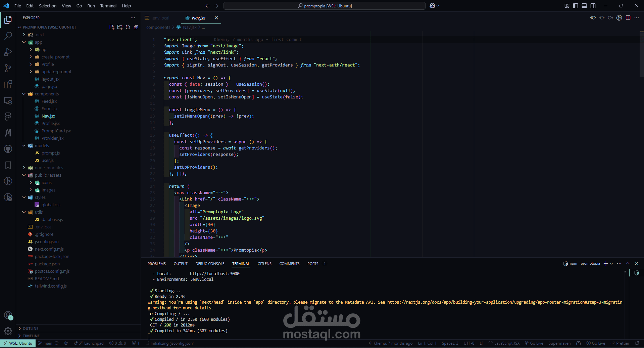
Task: Close the bottom terminal panel
Action: pos(637,263)
